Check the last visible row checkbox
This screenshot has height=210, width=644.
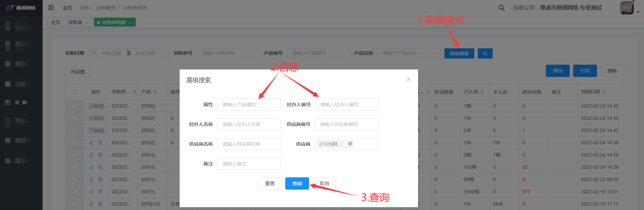pos(75,204)
